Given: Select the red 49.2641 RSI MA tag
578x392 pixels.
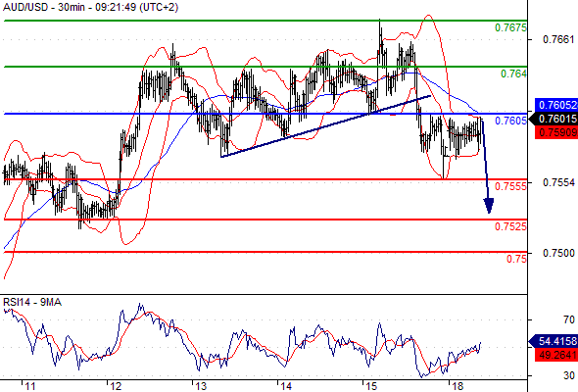Looking at the screenshot, I should coord(556,355).
